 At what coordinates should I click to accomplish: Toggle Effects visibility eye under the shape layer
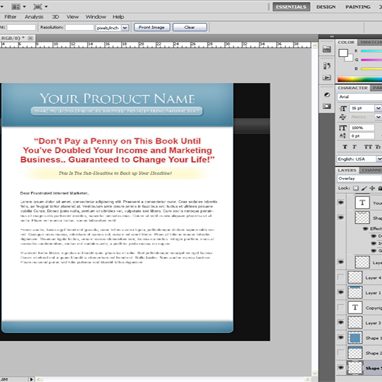[366, 229]
